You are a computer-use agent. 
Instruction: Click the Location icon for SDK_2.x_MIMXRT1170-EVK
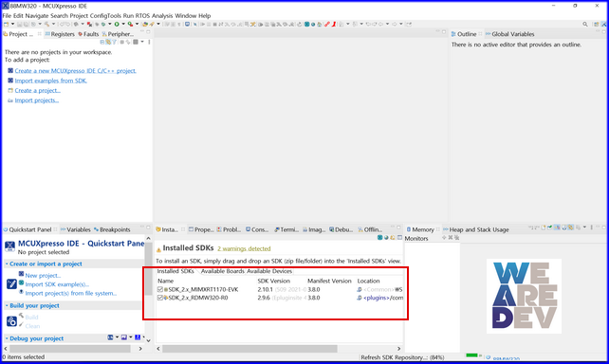(360, 289)
